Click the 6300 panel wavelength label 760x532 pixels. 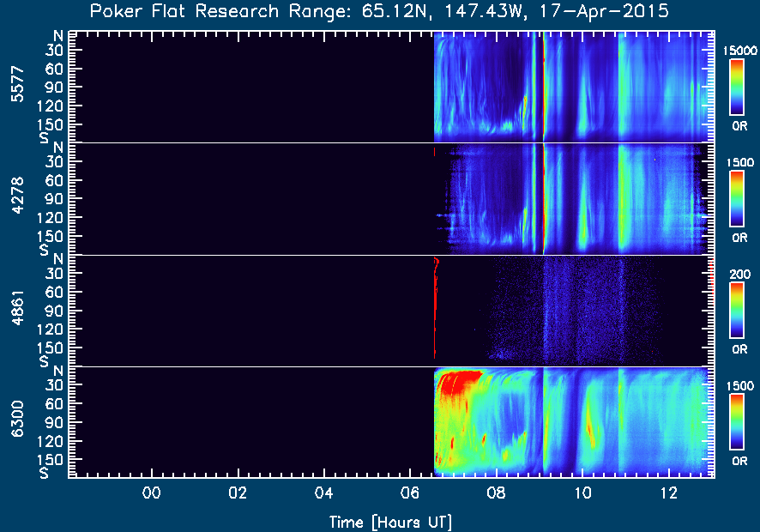pos(17,419)
